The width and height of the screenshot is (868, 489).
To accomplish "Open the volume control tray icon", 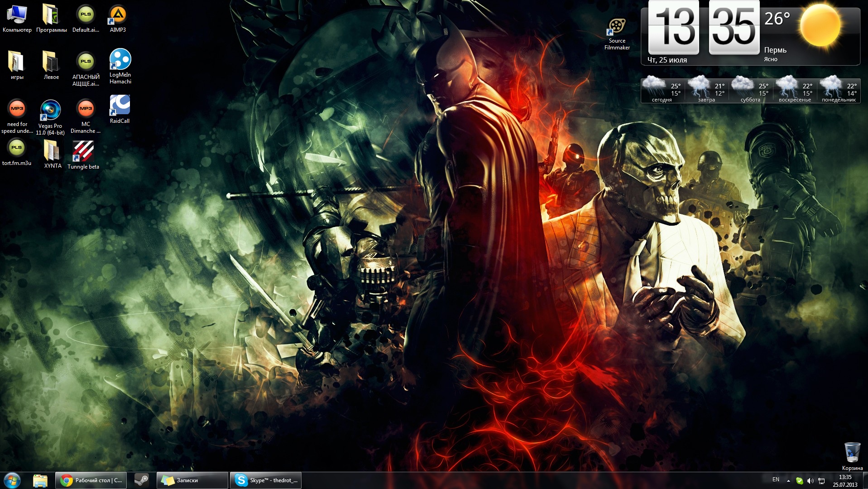I will pos(810,481).
